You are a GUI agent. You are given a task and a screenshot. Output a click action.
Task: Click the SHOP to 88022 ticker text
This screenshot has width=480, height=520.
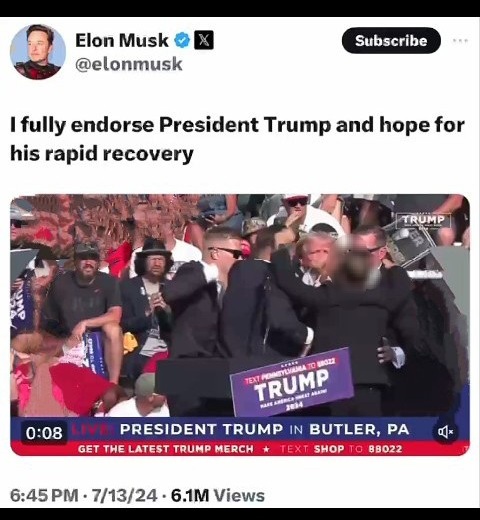[x=341, y=449]
